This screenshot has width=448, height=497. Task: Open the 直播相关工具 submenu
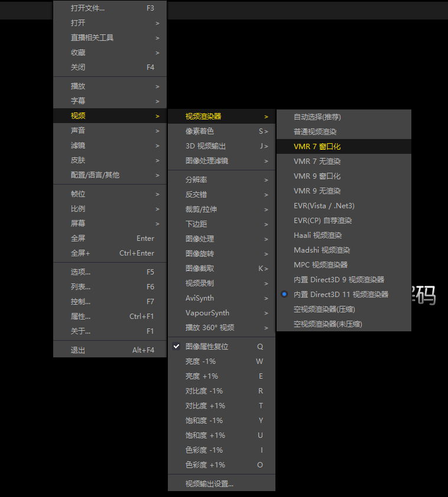click(x=92, y=38)
